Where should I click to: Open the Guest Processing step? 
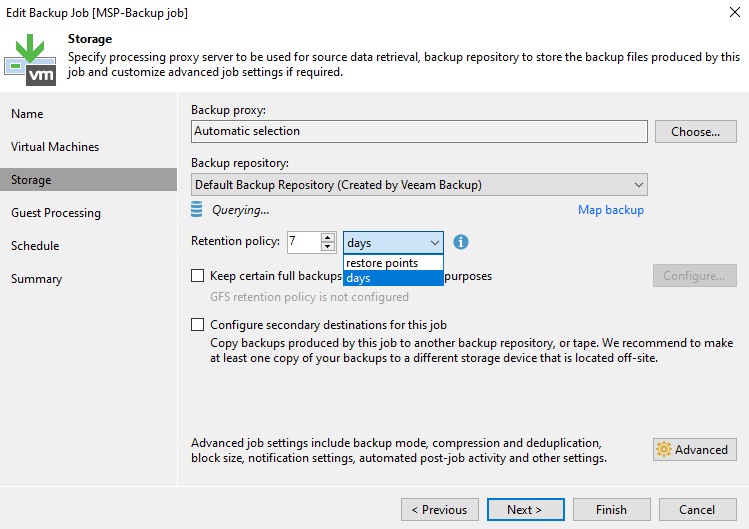[x=56, y=213]
